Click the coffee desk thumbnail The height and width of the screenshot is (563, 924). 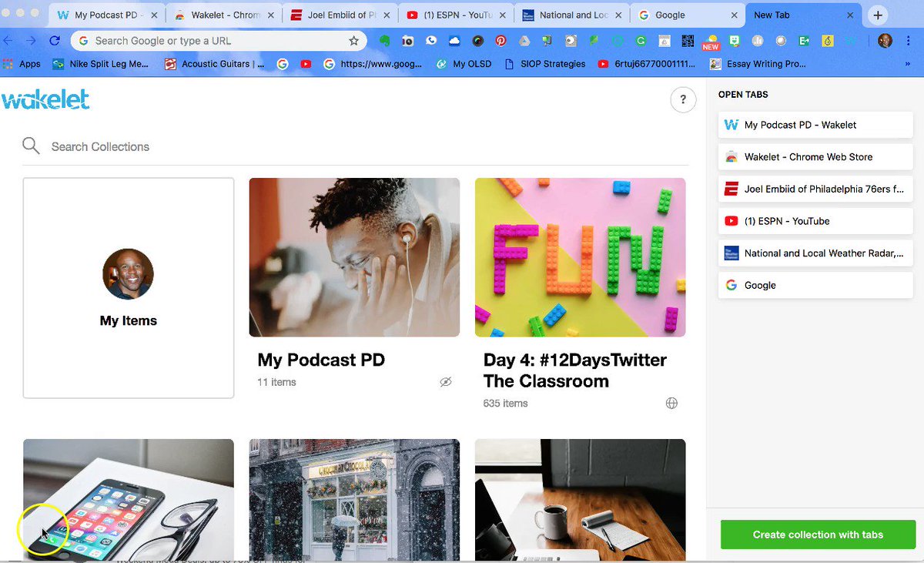click(x=580, y=500)
